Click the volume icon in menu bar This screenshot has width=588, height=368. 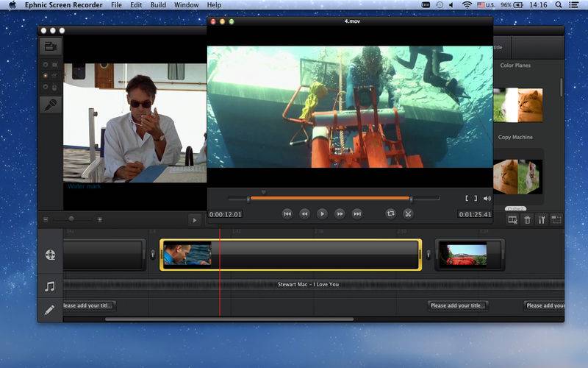click(451, 5)
